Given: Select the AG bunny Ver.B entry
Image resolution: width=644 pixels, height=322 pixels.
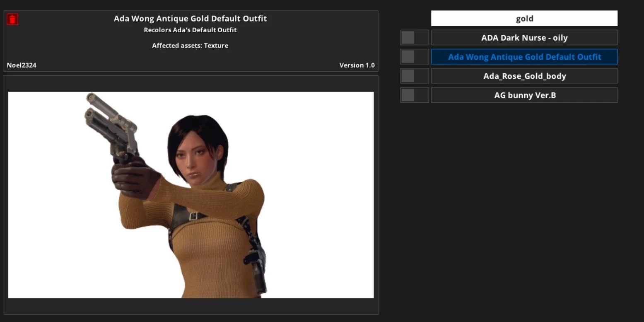Looking at the screenshot, I should (524, 95).
